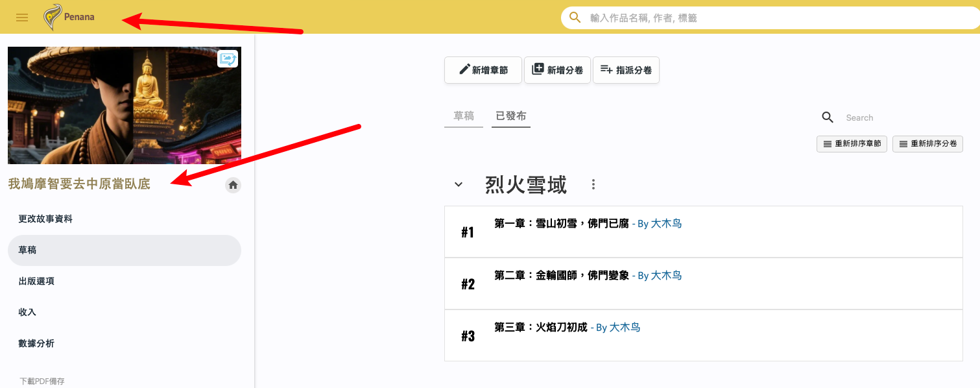Select 草稿 in sidebar menu
980x388 pixels.
(x=125, y=250)
